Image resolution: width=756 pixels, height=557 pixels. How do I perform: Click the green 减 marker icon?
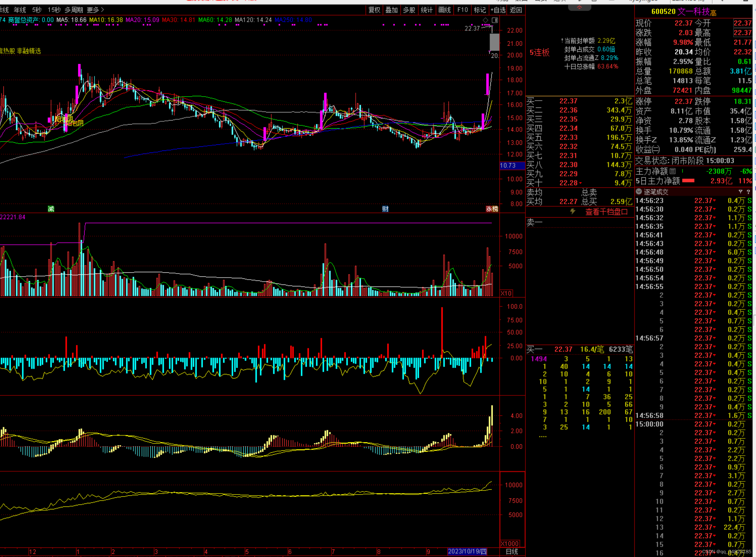(x=51, y=209)
